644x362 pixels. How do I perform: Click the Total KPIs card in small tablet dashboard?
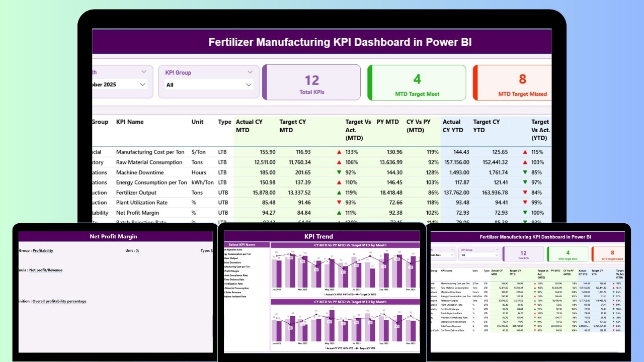click(524, 254)
